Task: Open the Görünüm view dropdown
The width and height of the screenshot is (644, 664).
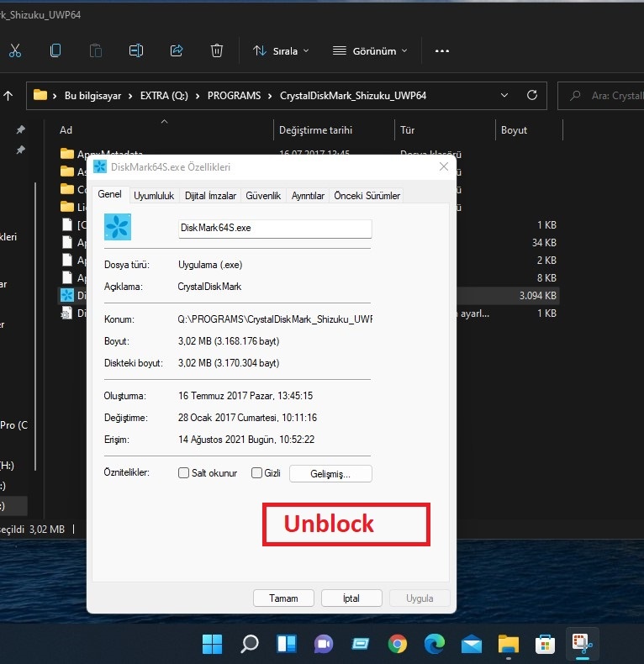Action: pos(370,50)
